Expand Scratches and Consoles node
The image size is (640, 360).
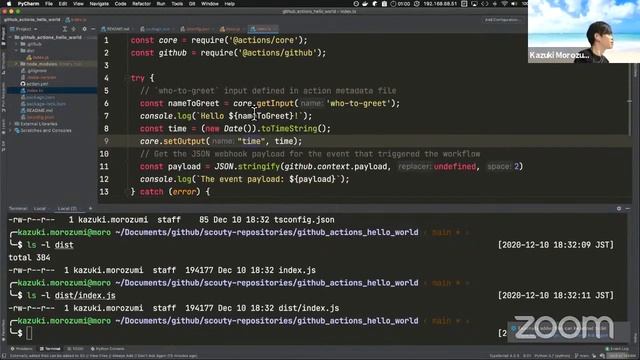(11, 131)
